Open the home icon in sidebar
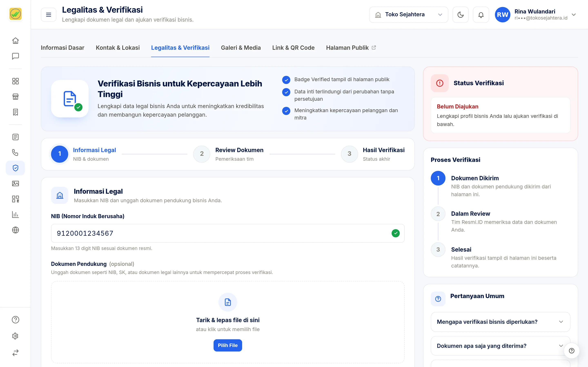This screenshot has height=367, width=588. [15, 41]
